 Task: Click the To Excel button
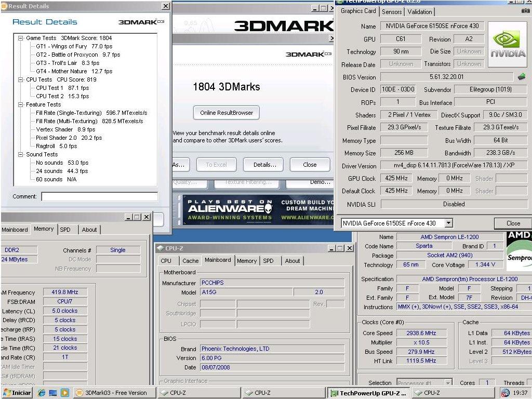pyautogui.click(x=216, y=165)
